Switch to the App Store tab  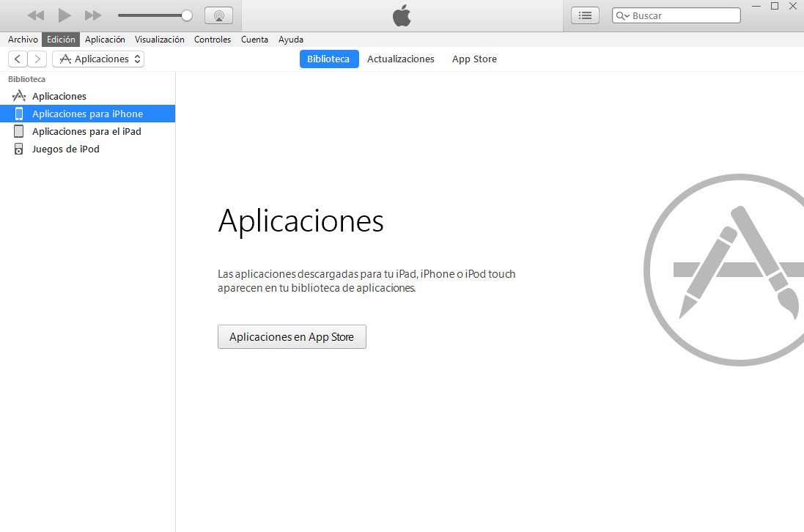474,59
